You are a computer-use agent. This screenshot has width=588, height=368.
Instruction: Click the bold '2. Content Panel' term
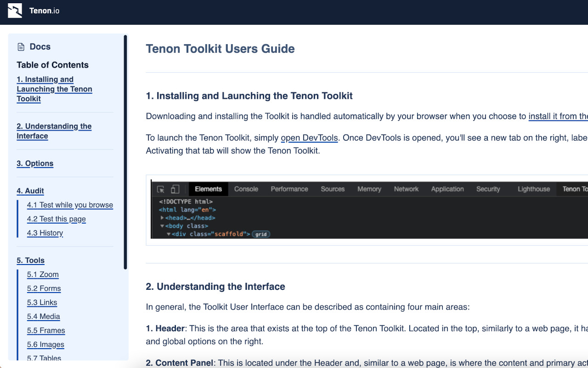pyautogui.click(x=180, y=363)
